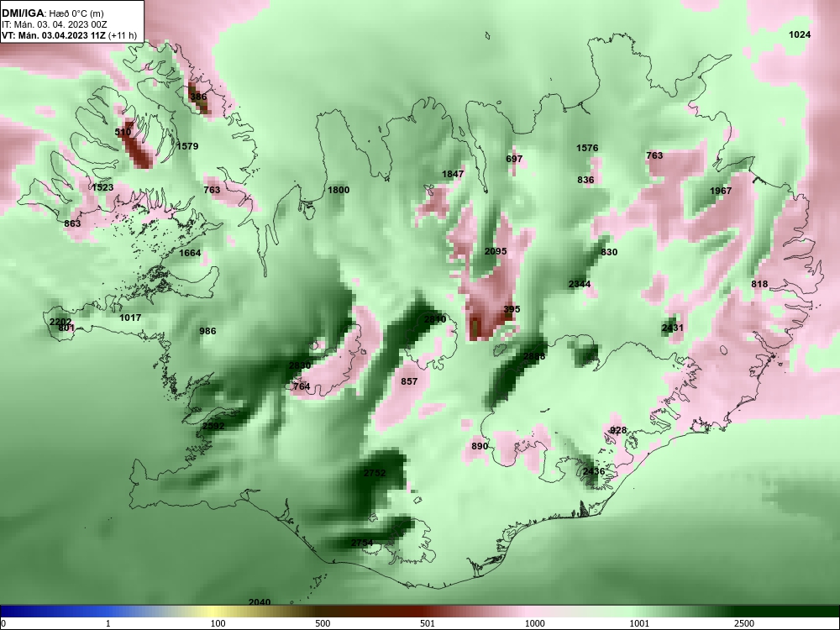
Task: Click the 1800 height label
Action: [x=339, y=190]
